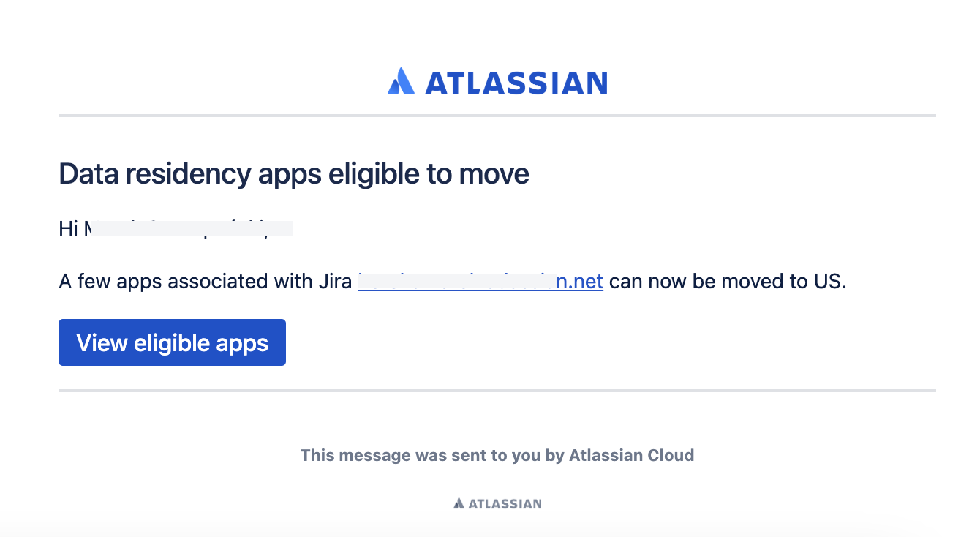Click the dark teal bar at the bottom edge

(490, 533)
